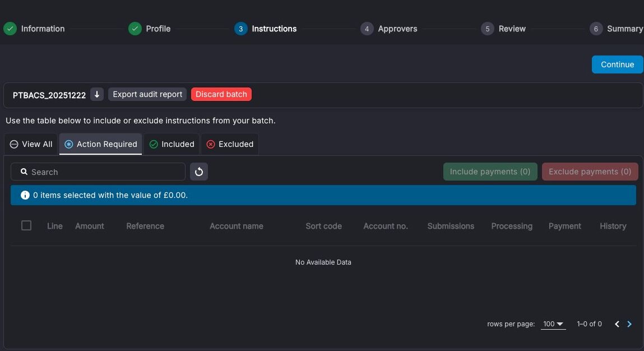The height and width of the screenshot is (351, 644).
Task: Click the Review step label
Action: click(512, 29)
